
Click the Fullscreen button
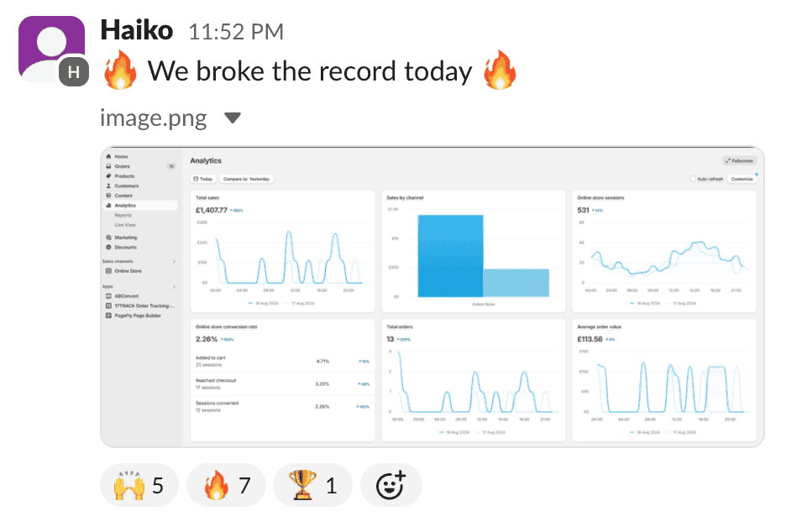point(739,160)
